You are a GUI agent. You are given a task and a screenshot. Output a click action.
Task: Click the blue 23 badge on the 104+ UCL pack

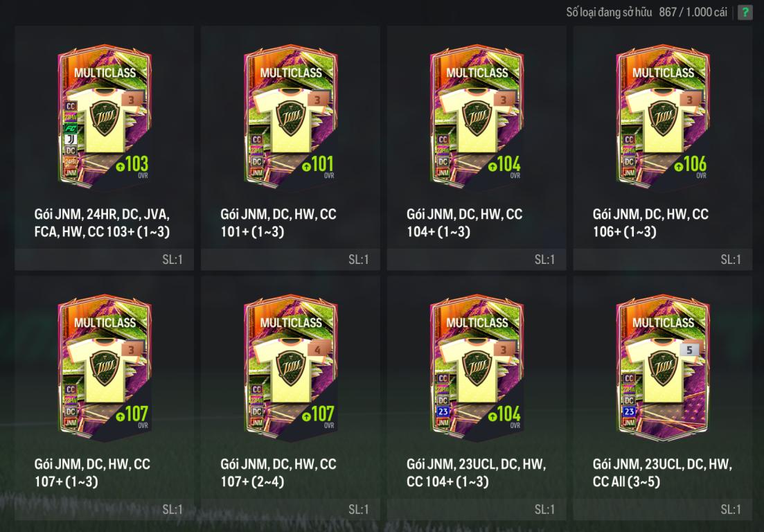(x=443, y=411)
